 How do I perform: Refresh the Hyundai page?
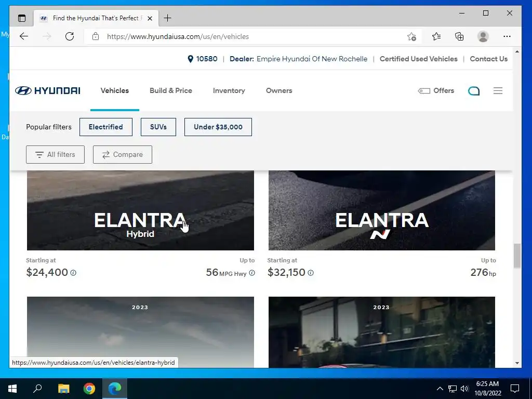coord(70,36)
